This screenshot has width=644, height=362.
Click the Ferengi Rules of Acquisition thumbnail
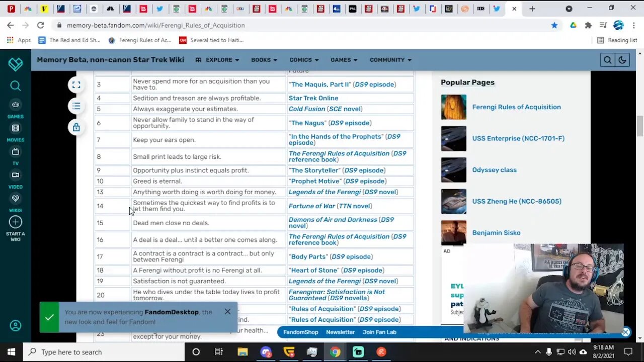[x=454, y=107]
